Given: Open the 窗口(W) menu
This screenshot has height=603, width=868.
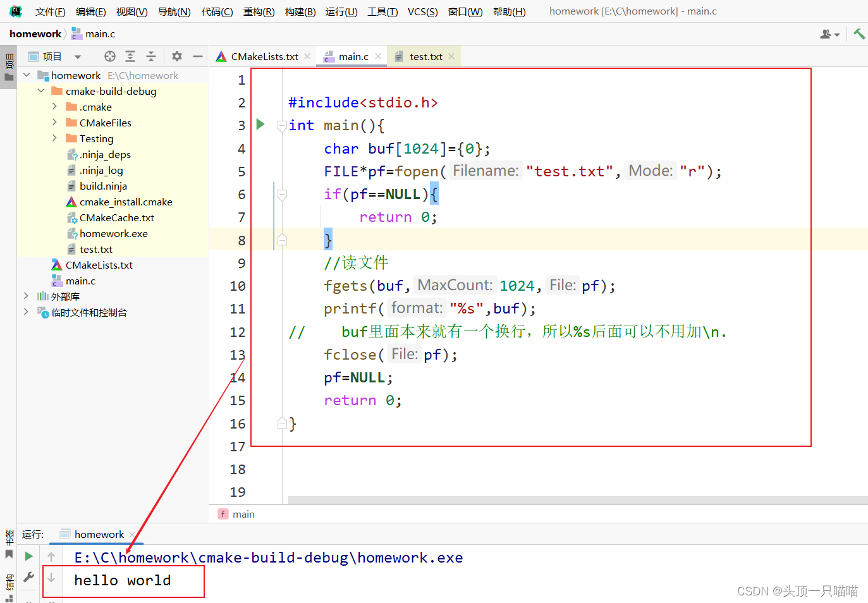Looking at the screenshot, I should (x=465, y=11).
